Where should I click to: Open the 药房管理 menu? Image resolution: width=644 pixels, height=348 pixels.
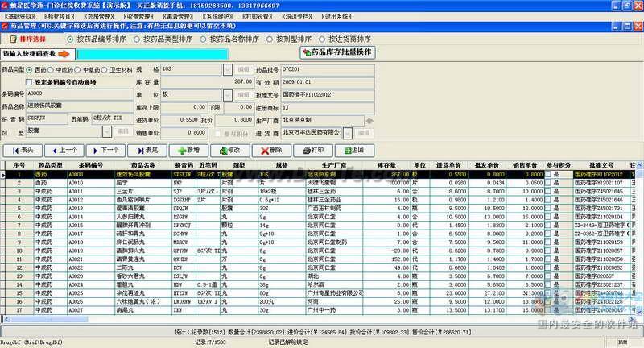[x=99, y=17]
